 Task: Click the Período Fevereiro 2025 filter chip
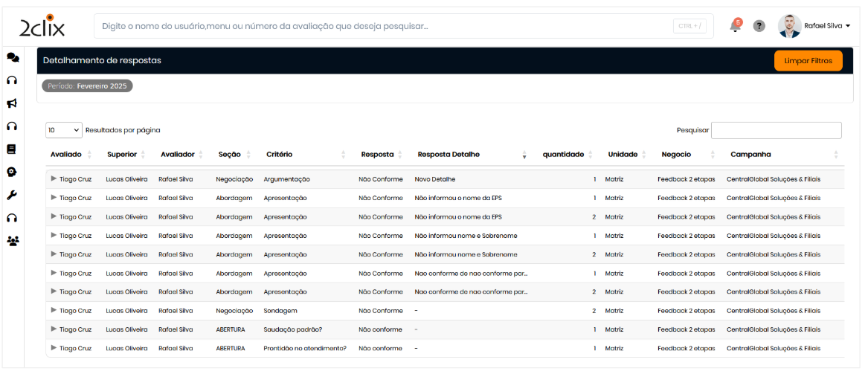(x=87, y=86)
